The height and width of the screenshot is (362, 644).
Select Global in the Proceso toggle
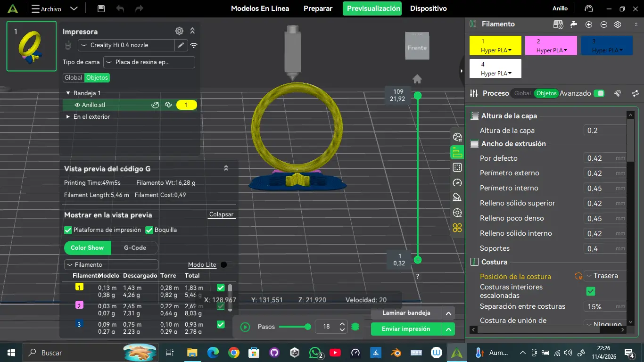coord(522,93)
